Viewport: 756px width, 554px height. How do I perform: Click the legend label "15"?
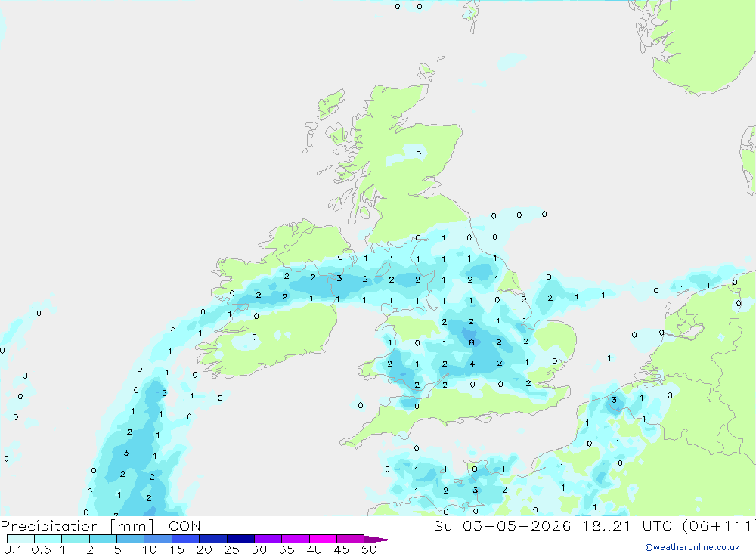(176, 549)
